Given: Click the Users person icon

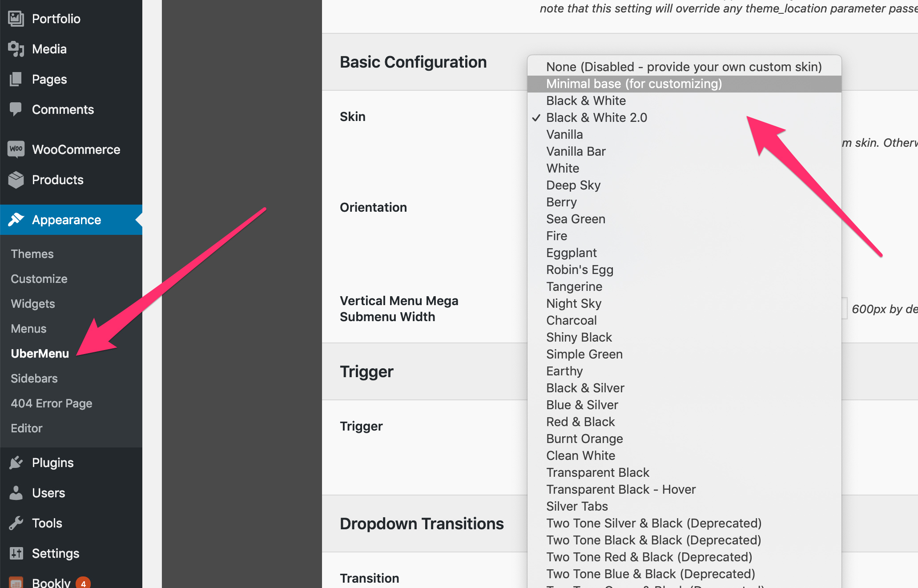Looking at the screenshot, I should 16,493.
